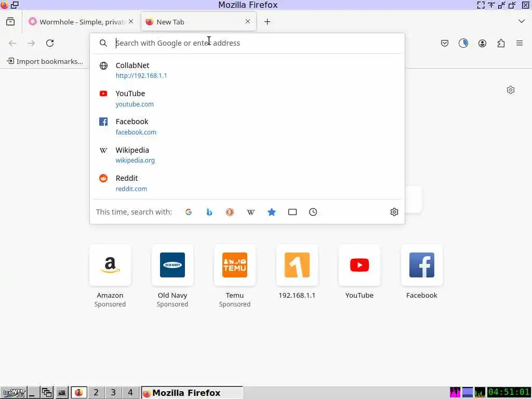Select the Reddit reddit.com suggestion
Viewport: 532px width, 399px height.
[x=247, y=183]
